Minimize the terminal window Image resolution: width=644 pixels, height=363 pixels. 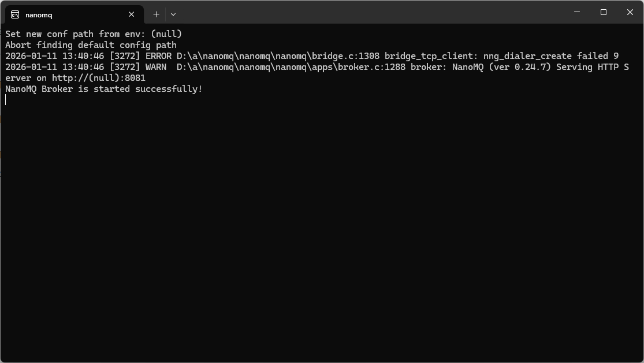[577, 12]
